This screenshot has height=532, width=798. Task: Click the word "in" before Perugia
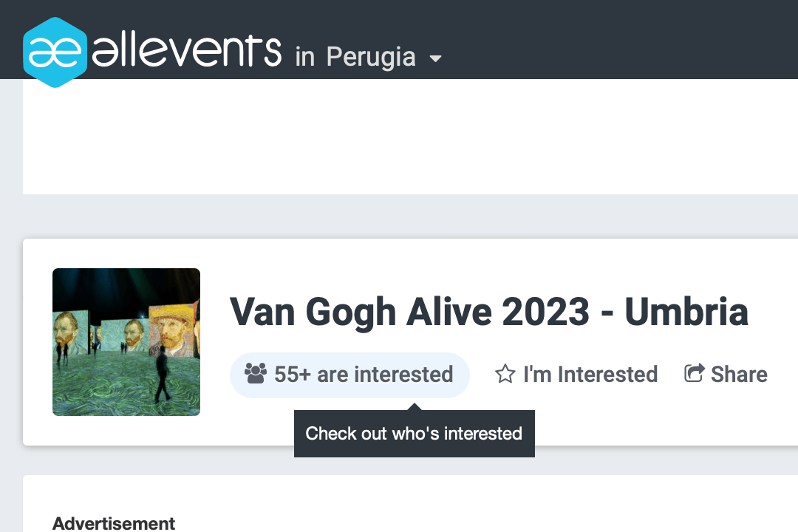[304, 57]
